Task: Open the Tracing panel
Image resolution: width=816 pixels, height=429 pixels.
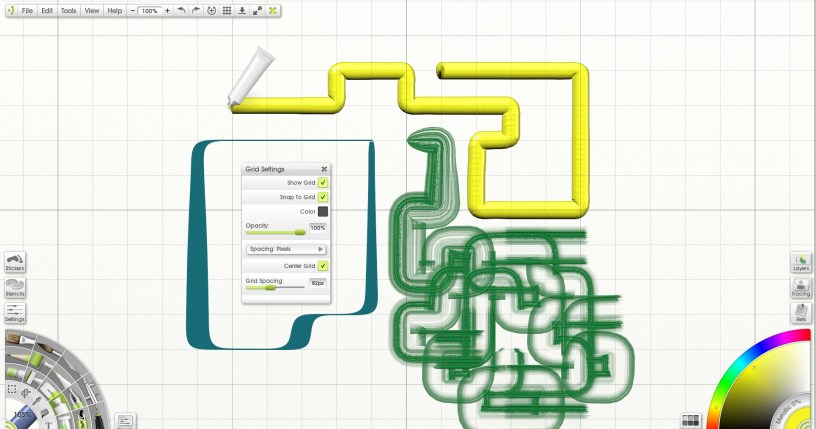Action: coord(801,288)
